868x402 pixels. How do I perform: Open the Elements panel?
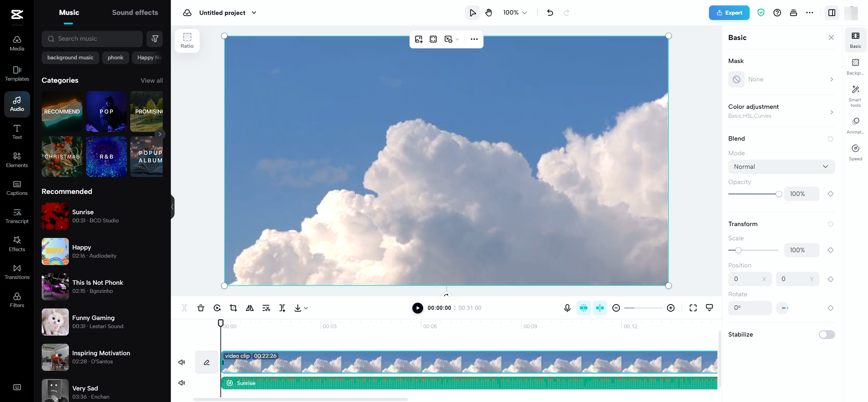[x=17, y=160]
